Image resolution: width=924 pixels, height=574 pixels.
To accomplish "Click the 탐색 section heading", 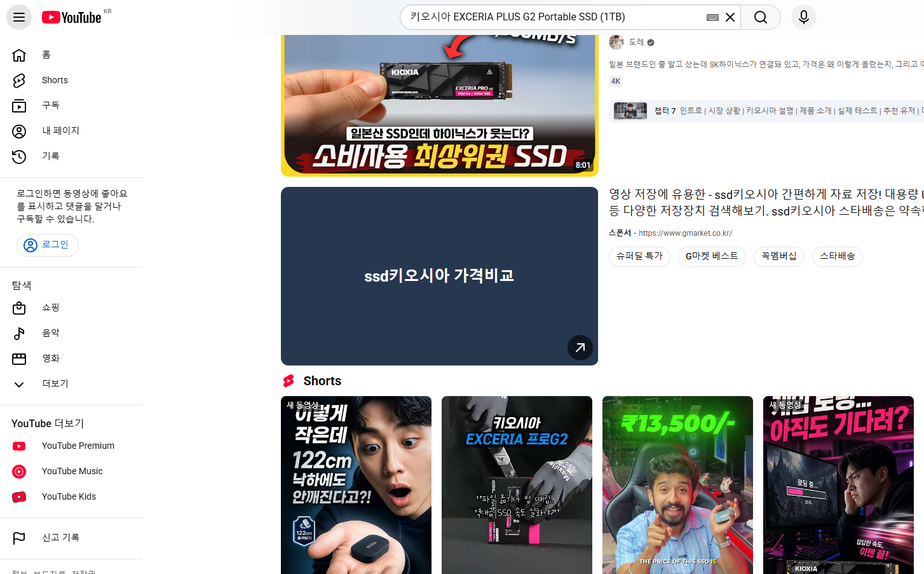I will pyautogui.click(x=22, y=285).
